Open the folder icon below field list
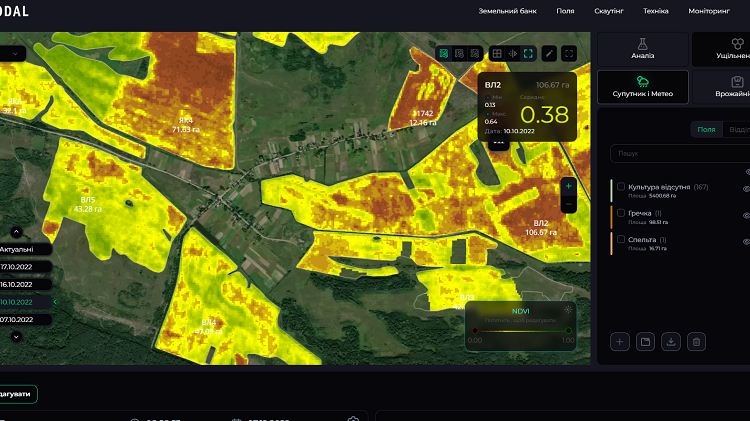This screenshot has height=421, width=750. click(645, 342)
